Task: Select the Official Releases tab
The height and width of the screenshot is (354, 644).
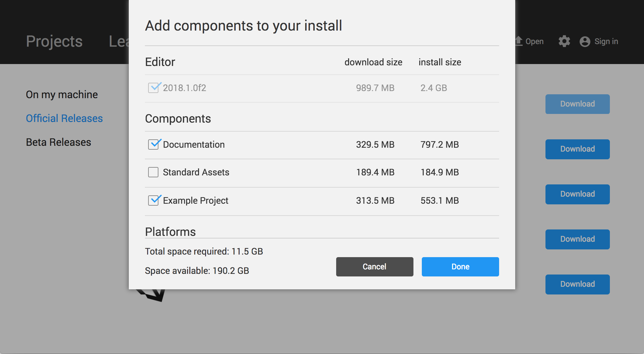Action: (64, 118)
